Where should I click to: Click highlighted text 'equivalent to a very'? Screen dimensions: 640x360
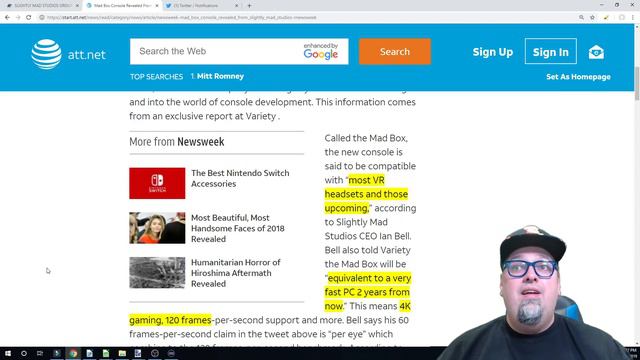click(x=369, y=278)
